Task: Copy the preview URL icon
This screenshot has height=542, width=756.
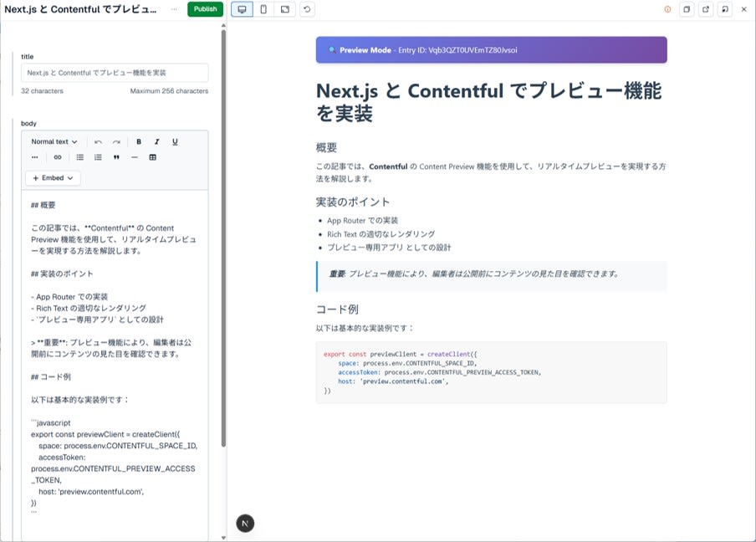Action: click(687, 9)
